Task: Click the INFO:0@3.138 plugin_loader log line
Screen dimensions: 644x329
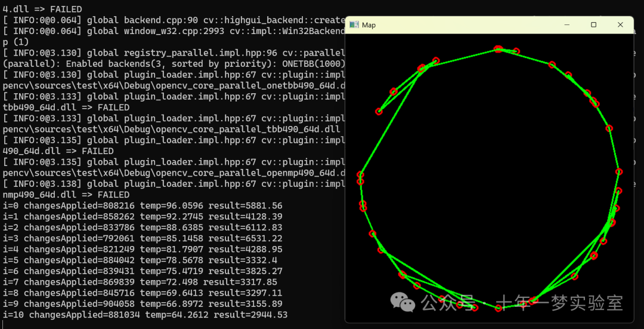Action: coord(174,184)
